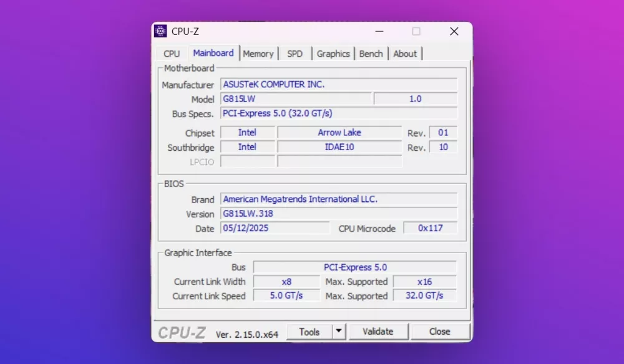Close CPU-Z with the X icon
This screenshot has height=364, width=624.
click(x=454, y=31)
